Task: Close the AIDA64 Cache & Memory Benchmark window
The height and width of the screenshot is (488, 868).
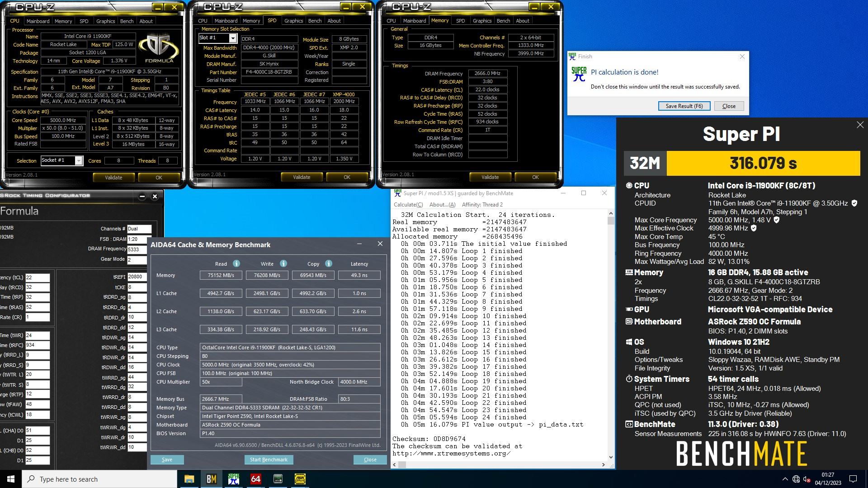Action: pos(380,244)
